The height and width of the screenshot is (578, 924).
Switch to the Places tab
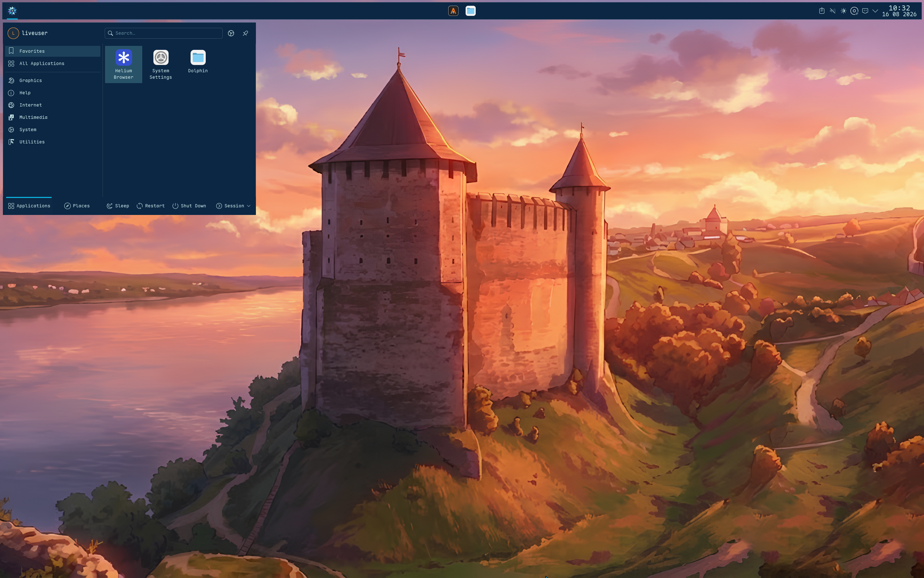77,206
